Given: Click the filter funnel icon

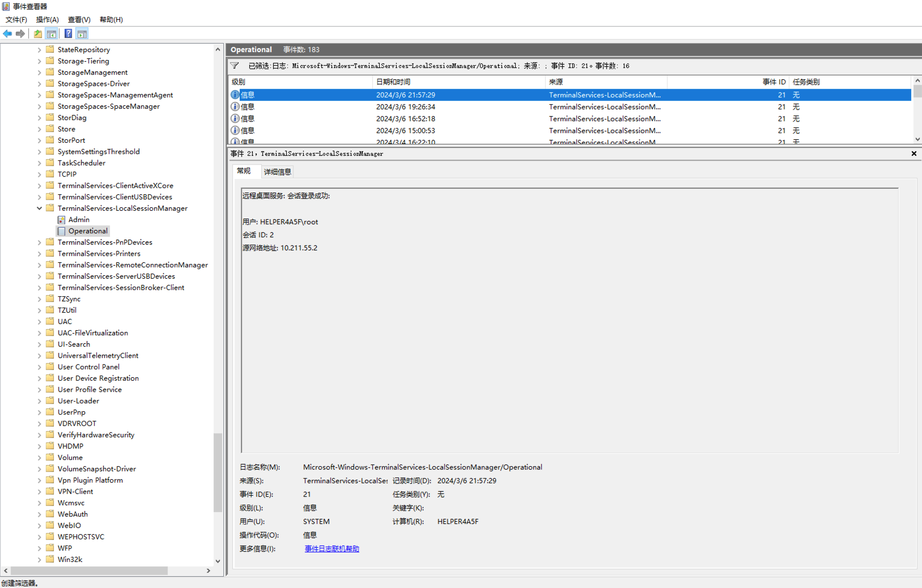Looking at the screenshot, I should 235,66.
